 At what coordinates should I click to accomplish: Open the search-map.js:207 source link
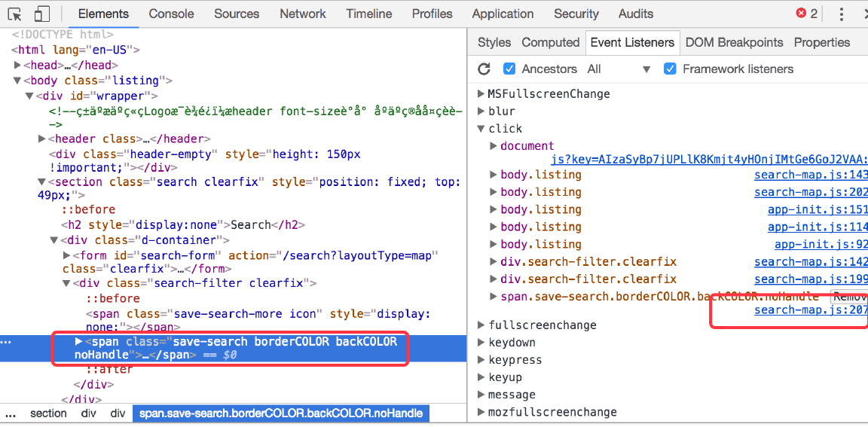pyautogui.click(x=811, y=310)
